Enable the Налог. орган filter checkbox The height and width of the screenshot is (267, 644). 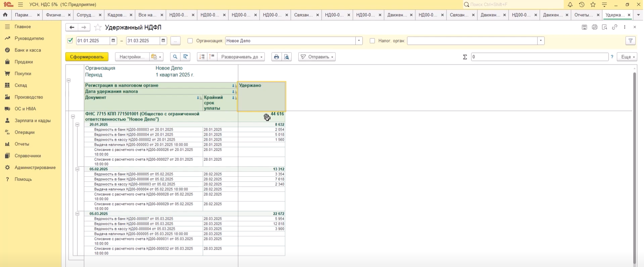(372, 41)
